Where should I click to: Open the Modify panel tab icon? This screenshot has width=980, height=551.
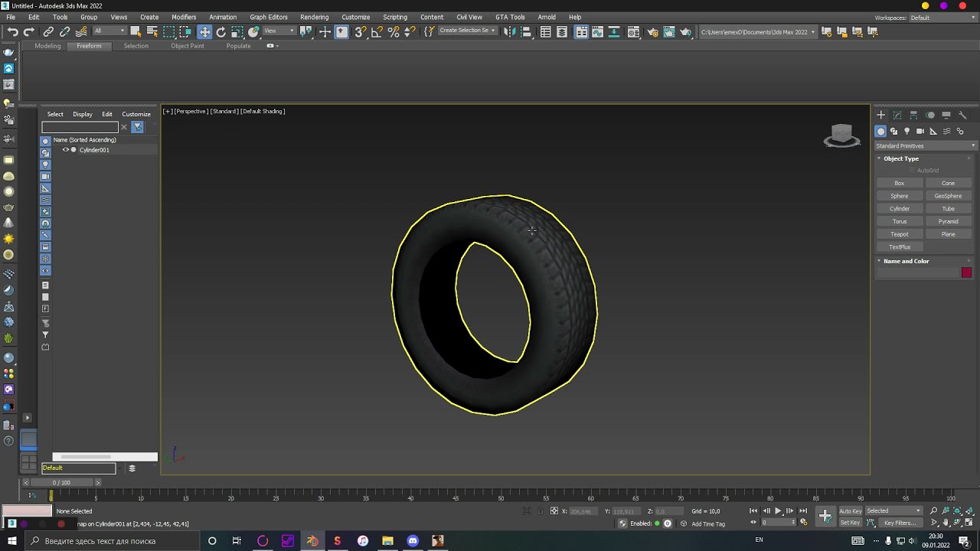tap(897, 115)
